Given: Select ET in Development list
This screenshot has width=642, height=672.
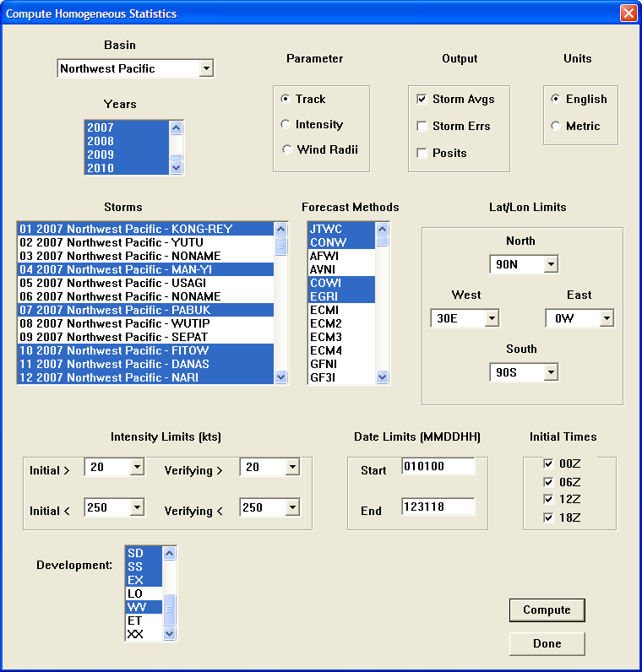Looking at the screenshot, I should pyautogui.click(x=144, y=621).
